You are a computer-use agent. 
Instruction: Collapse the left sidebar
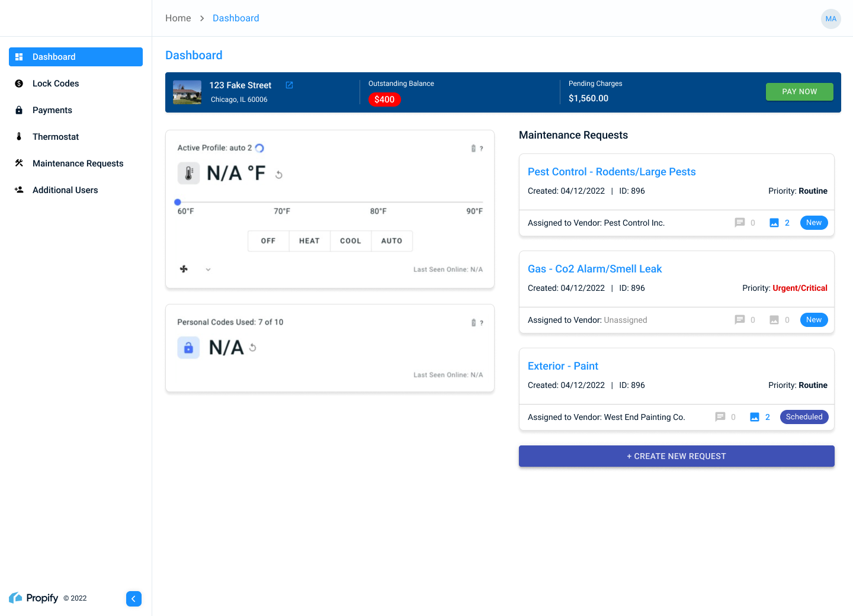coord(134,599)
